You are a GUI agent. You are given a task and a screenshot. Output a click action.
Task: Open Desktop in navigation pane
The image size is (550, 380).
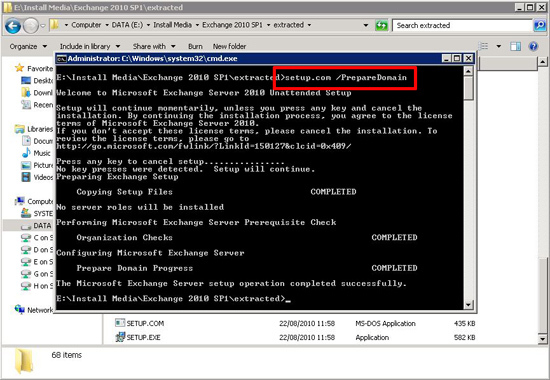(x=37, y=81)
